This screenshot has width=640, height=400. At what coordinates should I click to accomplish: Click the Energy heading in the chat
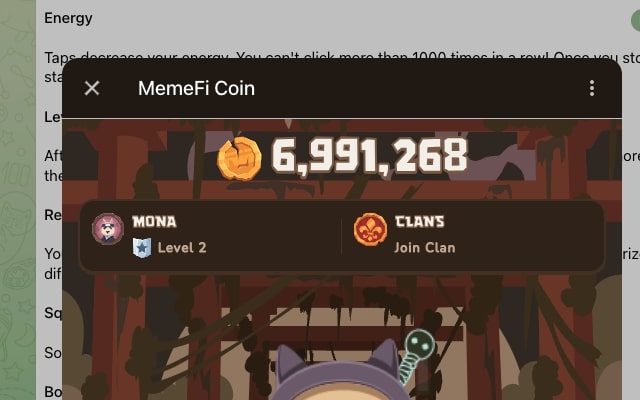pos(68,18)
